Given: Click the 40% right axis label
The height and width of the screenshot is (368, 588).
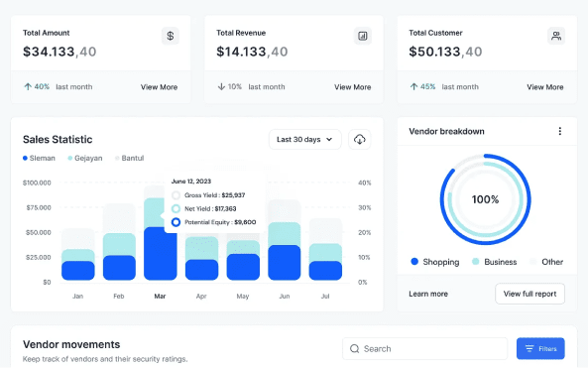Looking at the screenshot, I should (x=365, y=183).
